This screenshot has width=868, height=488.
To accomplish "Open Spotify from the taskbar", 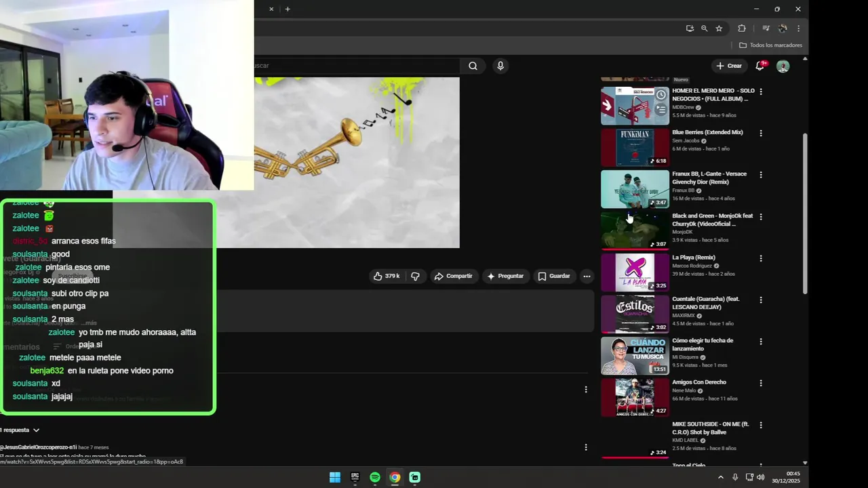I will click(375, 477).
